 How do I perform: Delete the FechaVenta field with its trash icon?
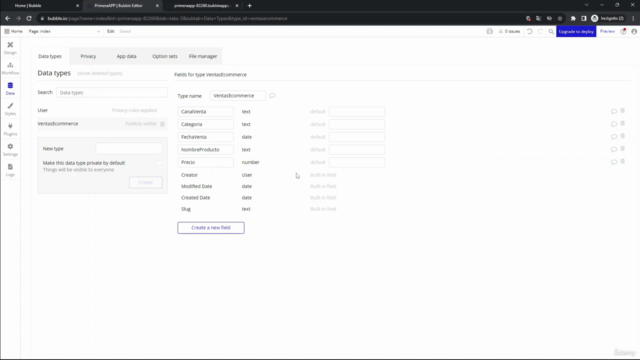[x=623, y=136]
